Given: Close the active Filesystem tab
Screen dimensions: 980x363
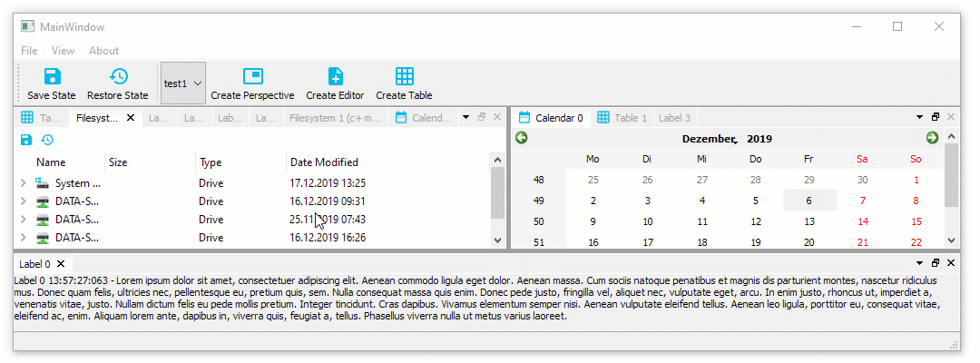Looking at the screenshot, I should [131, 118].
